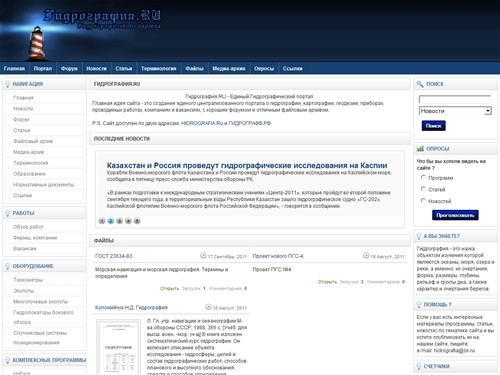
Task: Select the Программ poll option
Action: 423,177
